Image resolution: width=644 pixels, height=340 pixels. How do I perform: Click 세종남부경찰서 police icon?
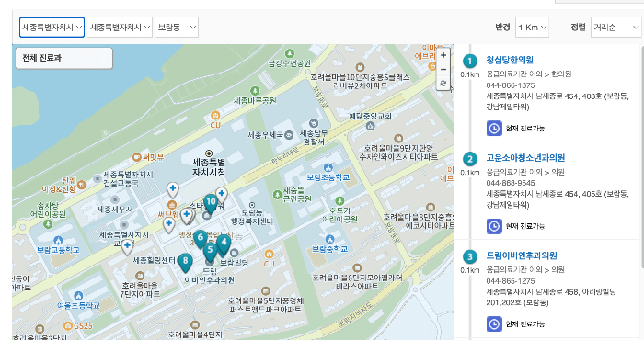coord(314,122)
